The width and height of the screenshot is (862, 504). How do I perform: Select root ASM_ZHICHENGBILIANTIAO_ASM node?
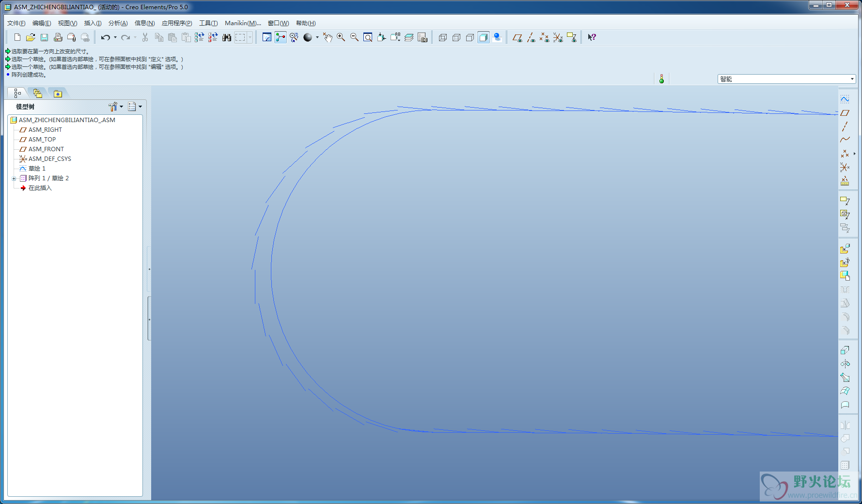pos(67,120)
